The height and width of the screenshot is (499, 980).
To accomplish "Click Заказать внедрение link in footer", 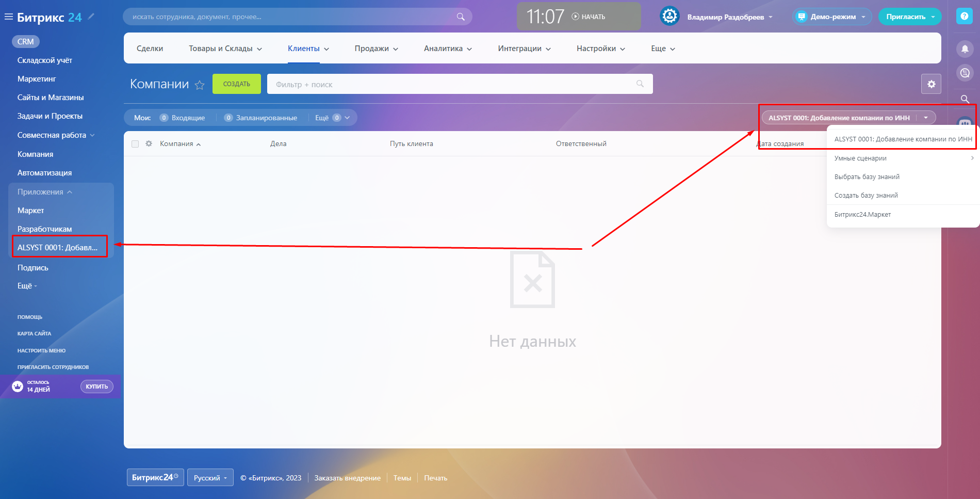I will [348, 478].
